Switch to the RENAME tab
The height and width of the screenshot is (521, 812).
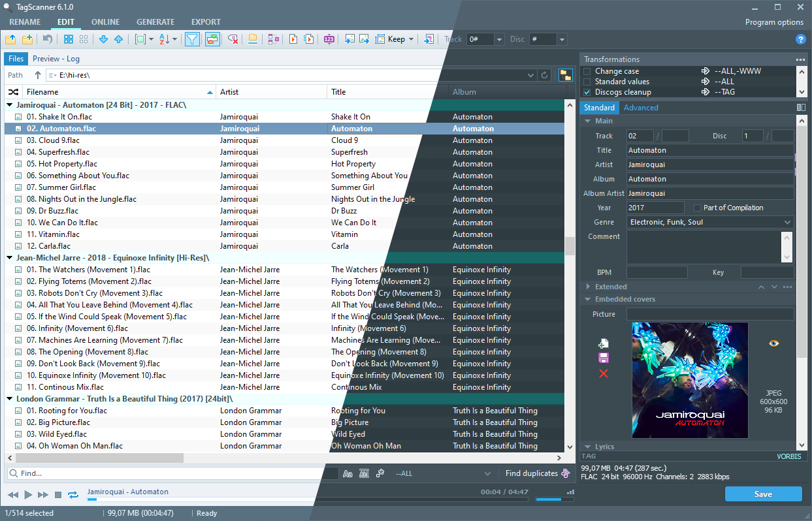pyautogui.click(x=25, y=22)
